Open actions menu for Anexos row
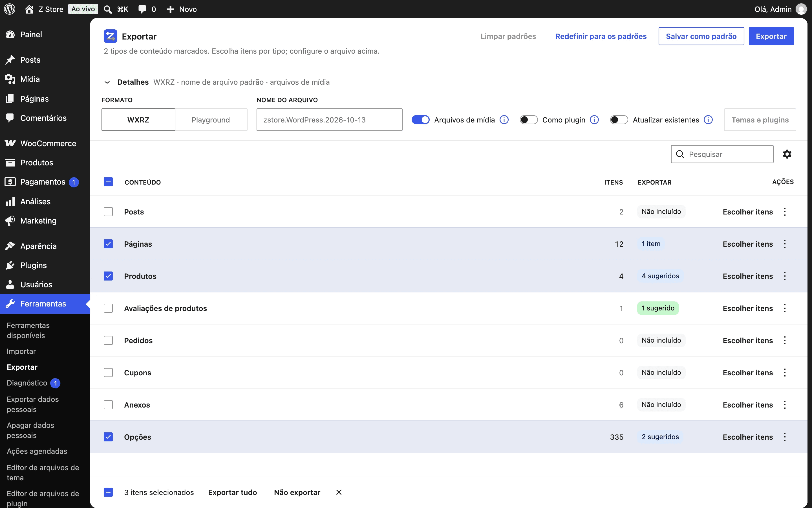 click(x=785, y=405)
